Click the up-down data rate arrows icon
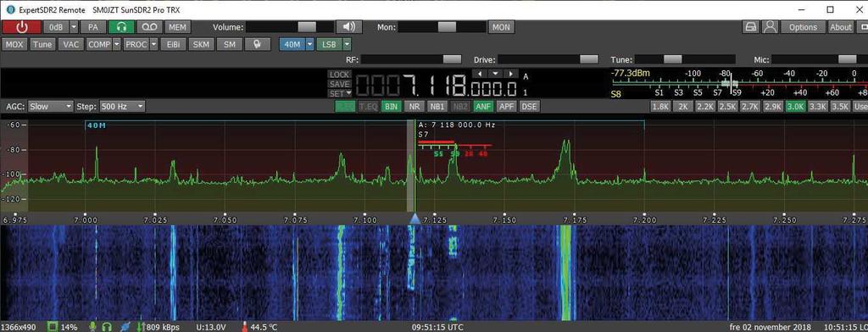Image resolution: width=868 pixels, height=332 pixels. click(x=142, y=327)
